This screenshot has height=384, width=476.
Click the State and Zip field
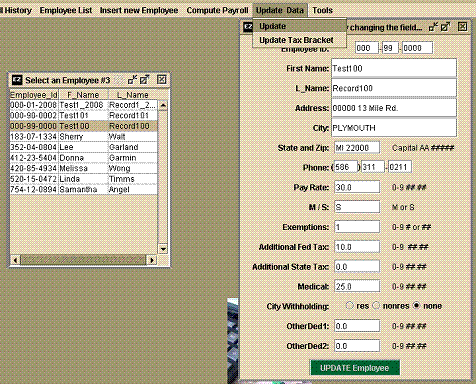pyautogui.click(x=357, y=148)
